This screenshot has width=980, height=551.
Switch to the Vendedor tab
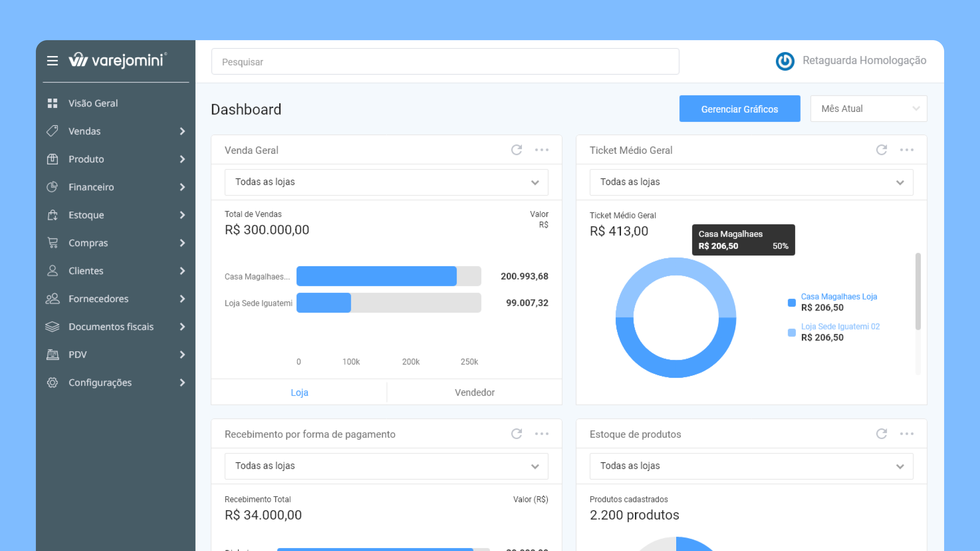click(475, 392)
